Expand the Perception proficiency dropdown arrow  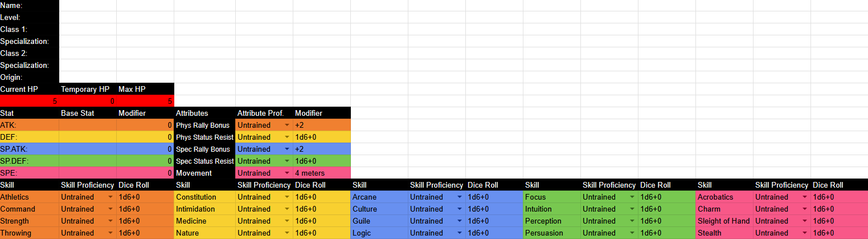[632, 221]
